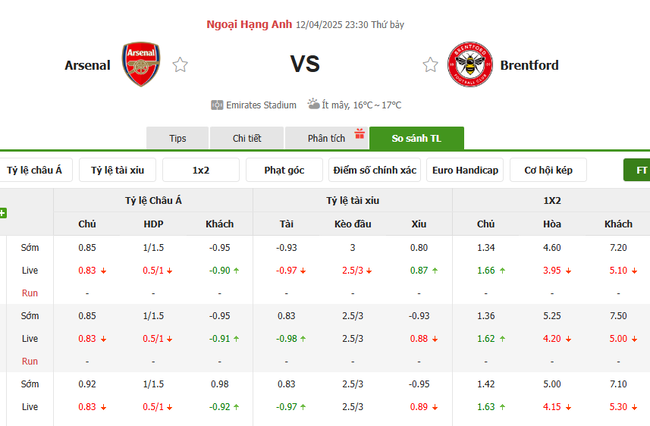Favorite Arsenal with the star icon
The height and width of the screenshot is (426, 650).
coord(180,65)
